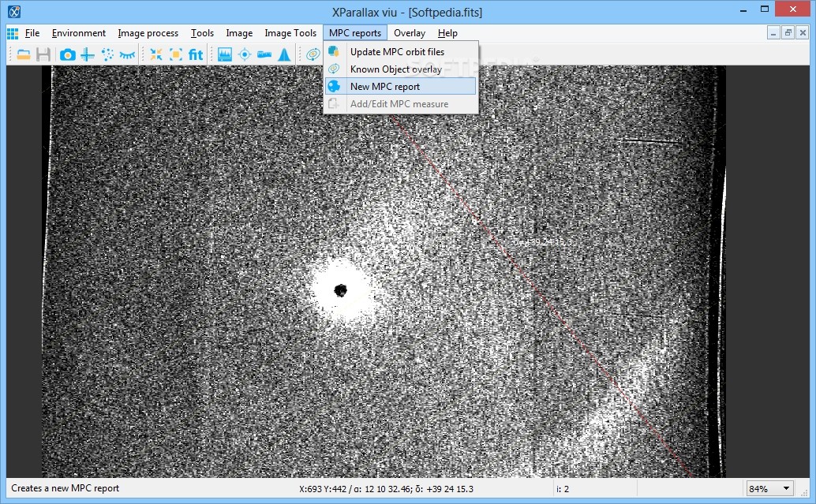The image size is (816, 504).
Task: Open the Environment menu
Action: [79, 33]
